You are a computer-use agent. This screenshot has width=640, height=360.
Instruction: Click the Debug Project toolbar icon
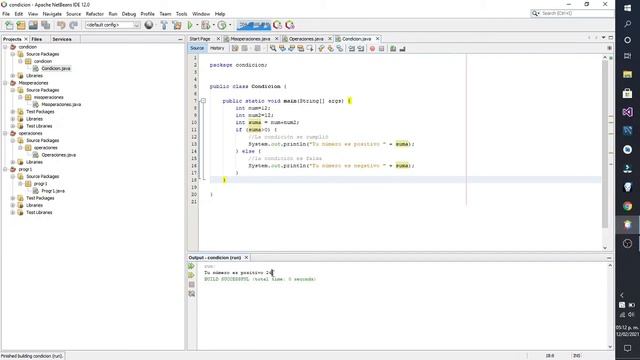(x=205, y=25)
